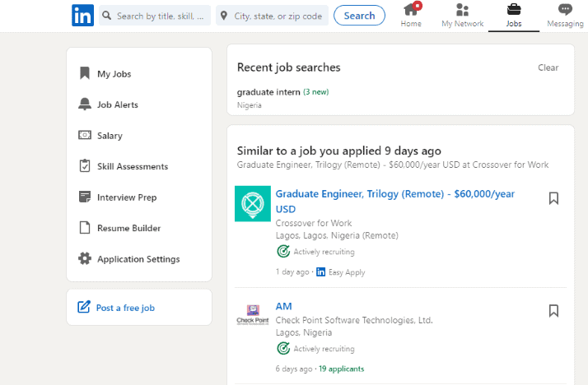Click the Recent job searches heading

click(x=288, y=67)
